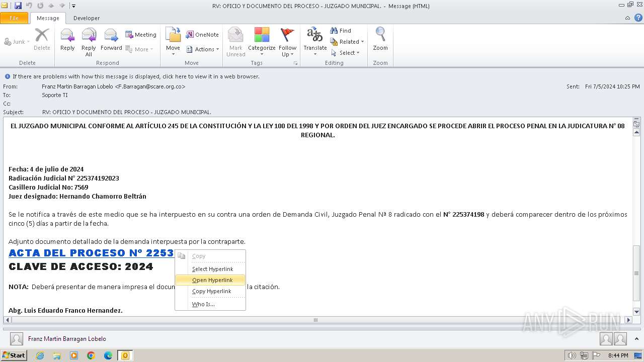Open Google Chrome from the taskbar

(x=91, y=355)
